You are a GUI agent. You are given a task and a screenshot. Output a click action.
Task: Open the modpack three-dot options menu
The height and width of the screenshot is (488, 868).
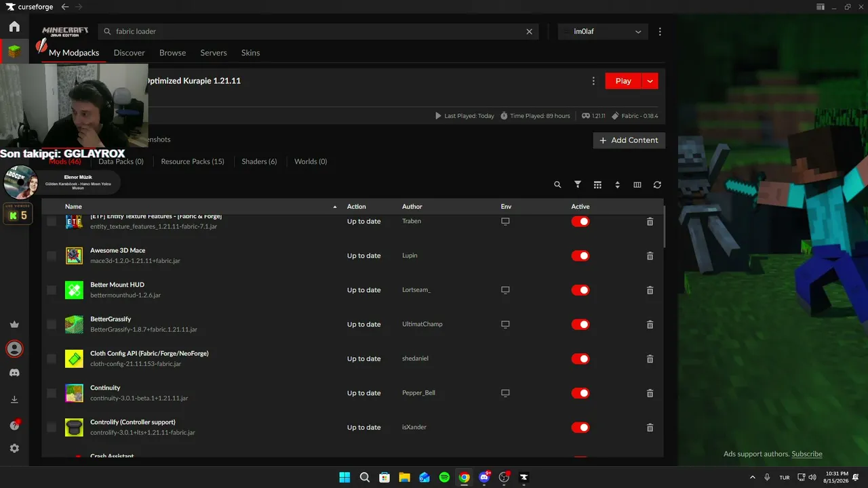click(x=593, y=81)
